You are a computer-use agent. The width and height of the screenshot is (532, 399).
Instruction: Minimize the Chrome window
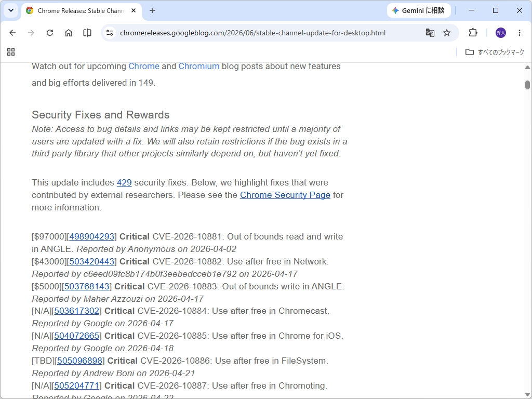coord(472,10)
